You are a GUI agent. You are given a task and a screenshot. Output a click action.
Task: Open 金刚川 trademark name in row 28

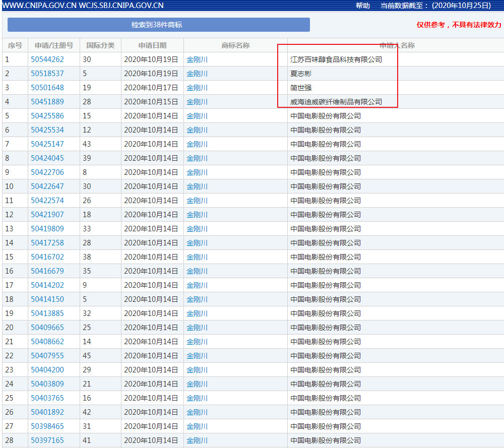(x=197, y=440)
